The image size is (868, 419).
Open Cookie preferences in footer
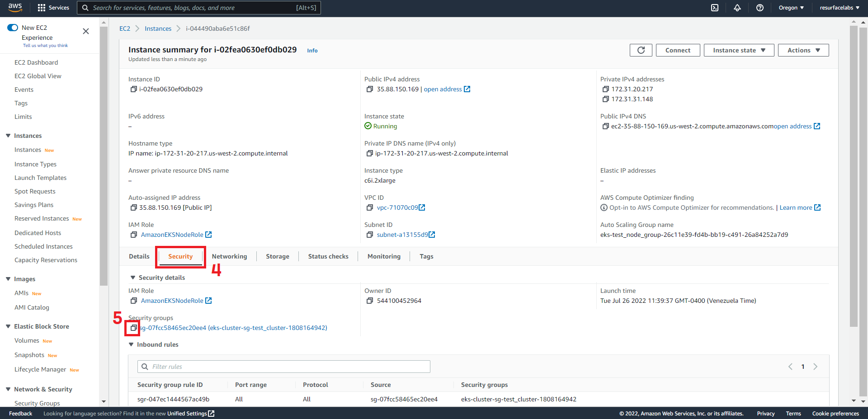point(835,413)
